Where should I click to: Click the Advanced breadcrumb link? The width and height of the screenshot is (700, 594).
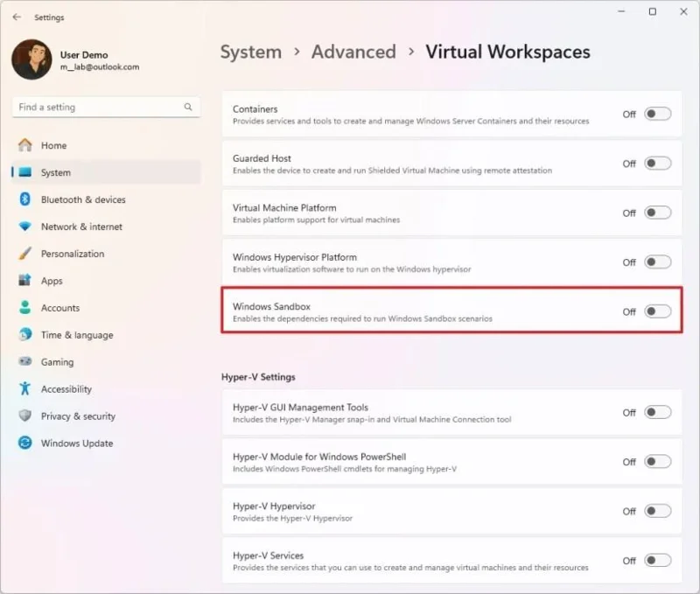pos(353,52)
